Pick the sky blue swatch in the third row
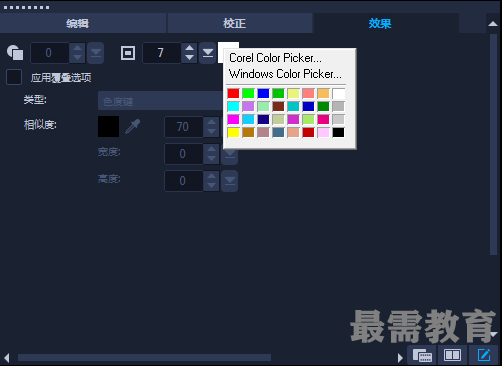This screenshot has height=366, width=502. pyautogui.click(x=248, y=119)
